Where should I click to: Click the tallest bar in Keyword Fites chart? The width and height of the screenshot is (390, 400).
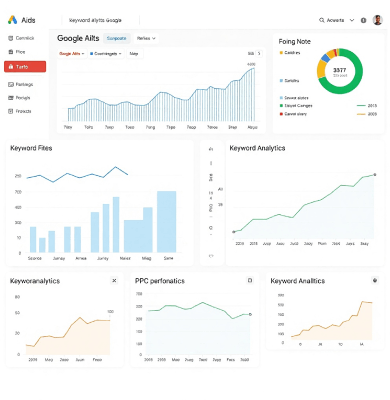tap(166, 222)
